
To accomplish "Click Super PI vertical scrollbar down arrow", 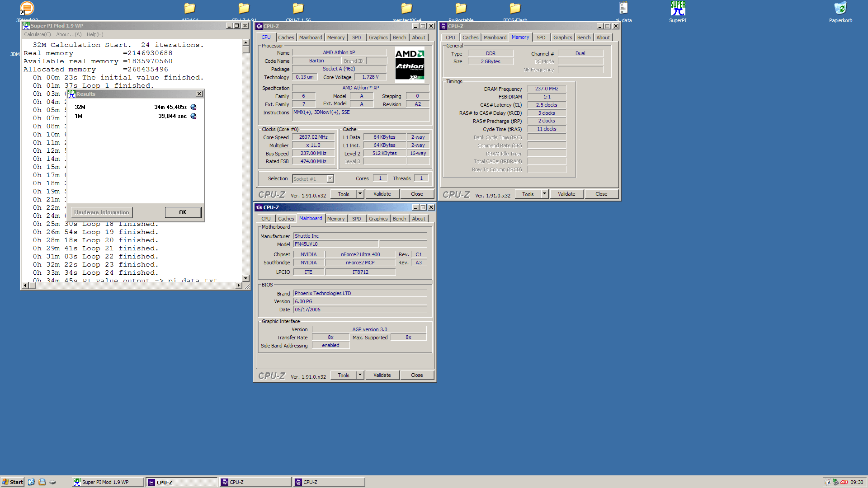I will pos(246,278).
